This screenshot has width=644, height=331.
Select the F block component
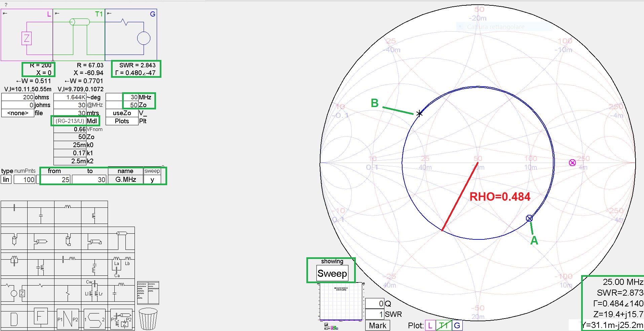[x=41, y=318]
